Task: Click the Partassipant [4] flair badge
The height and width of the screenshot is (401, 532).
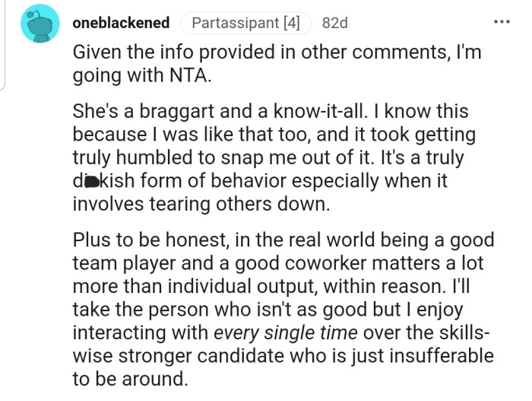Action: (x=245, y=23)
